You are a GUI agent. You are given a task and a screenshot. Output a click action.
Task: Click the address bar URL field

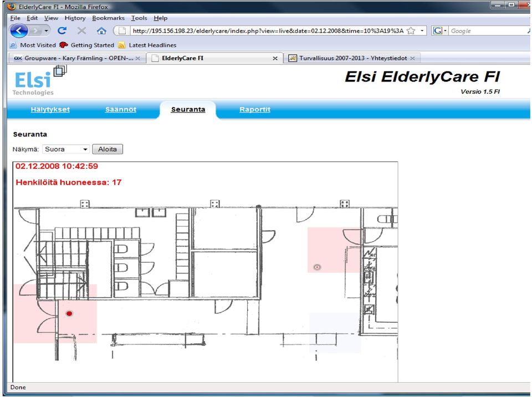268,31
